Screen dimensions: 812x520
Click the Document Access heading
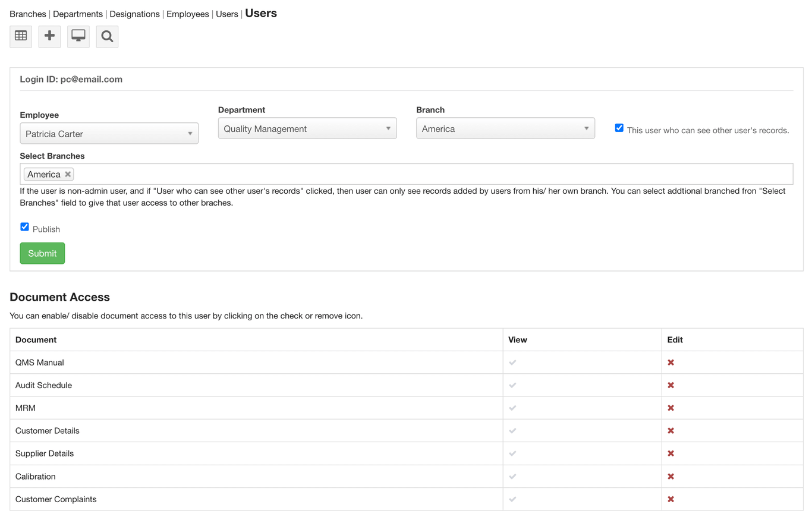point(59,297)
